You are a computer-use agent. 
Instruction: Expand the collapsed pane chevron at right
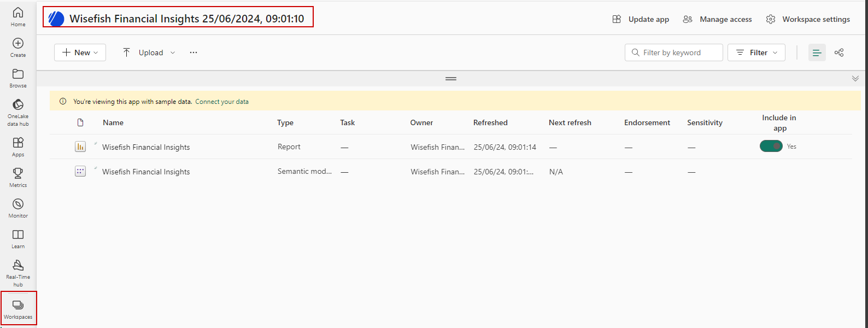[x=855, y=79]
